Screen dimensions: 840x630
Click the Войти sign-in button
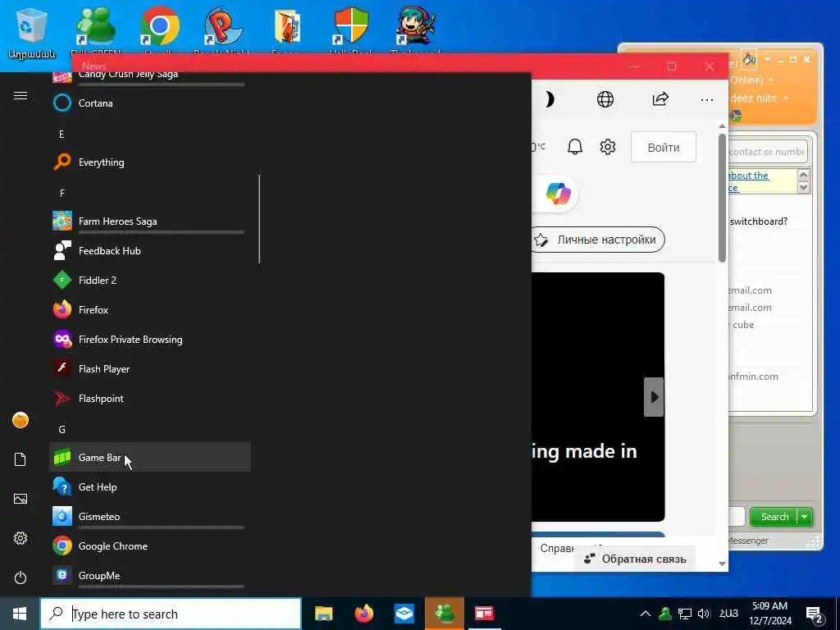coord(664,148)
